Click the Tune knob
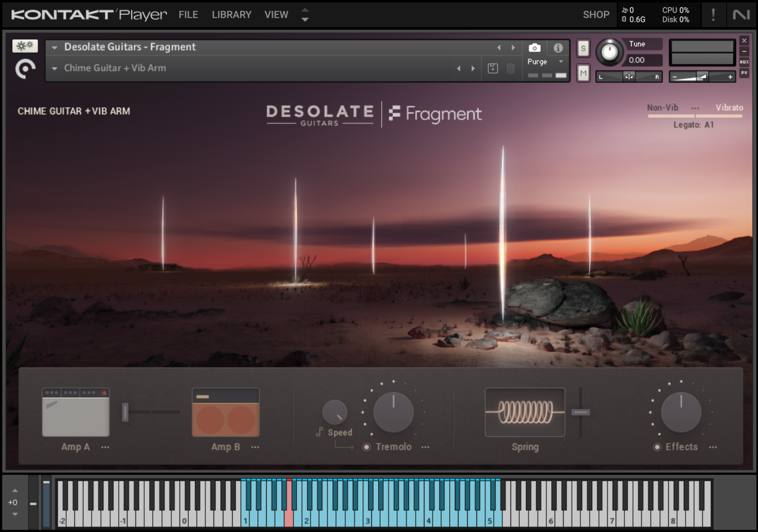The height and width of the screenshot is (532, 758). 610,53
